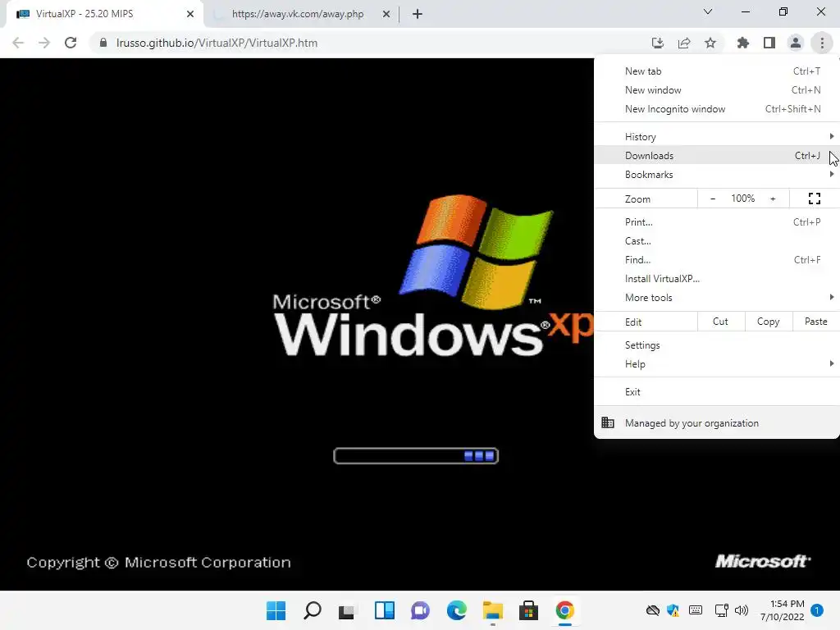Image resolution: width=840 pixels, height=630 pixels.
Task: Open the notification count badge
Action: pos(816,610)
